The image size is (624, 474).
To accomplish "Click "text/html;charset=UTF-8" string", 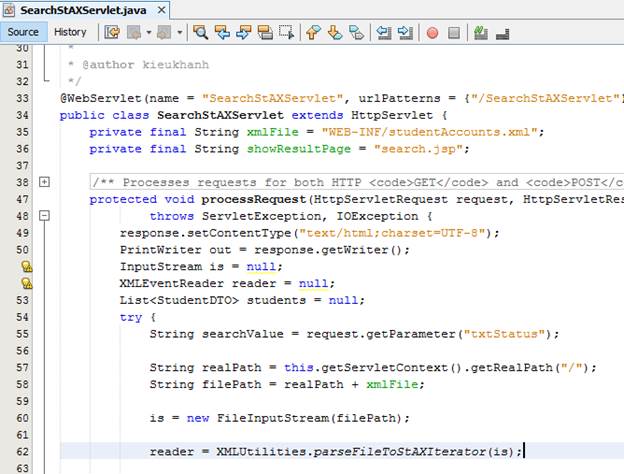I will pos(392,233).
